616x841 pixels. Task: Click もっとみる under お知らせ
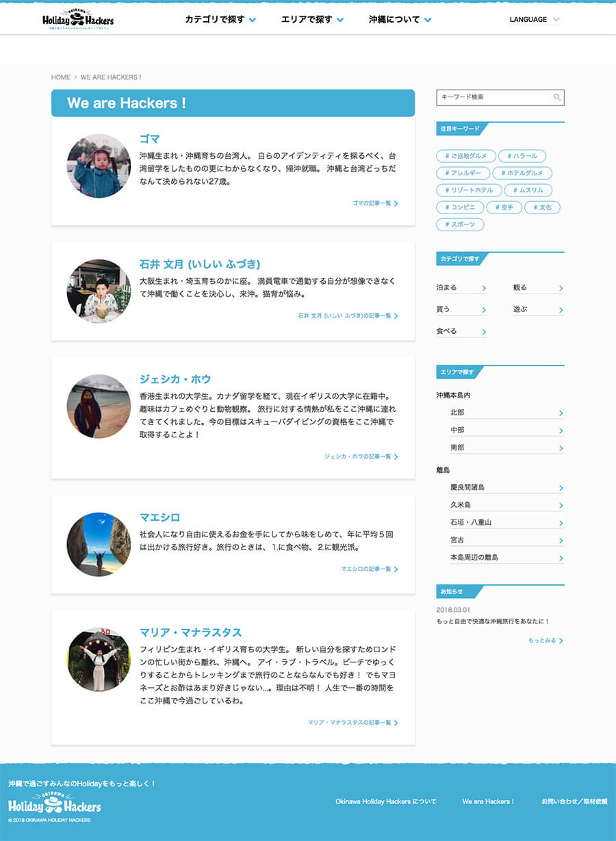coord(546,641)
